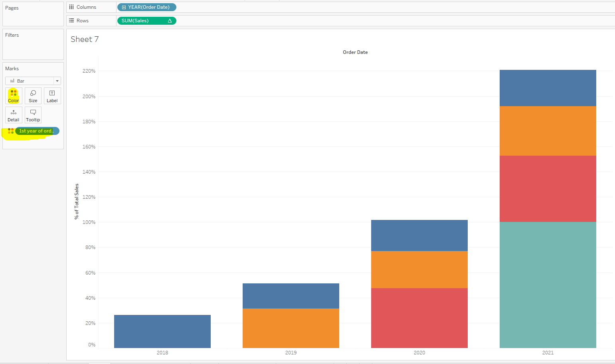Click the 180% axis tick label
The width and height of the screenshot is (615, 364).
[x=89, y=122]
